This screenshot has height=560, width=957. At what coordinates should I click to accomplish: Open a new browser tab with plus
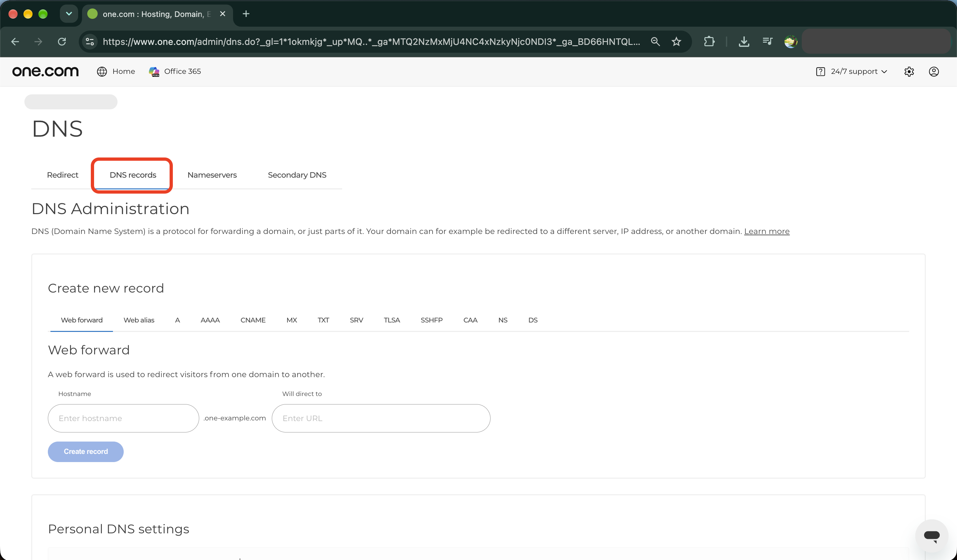[x=246, y=14]
